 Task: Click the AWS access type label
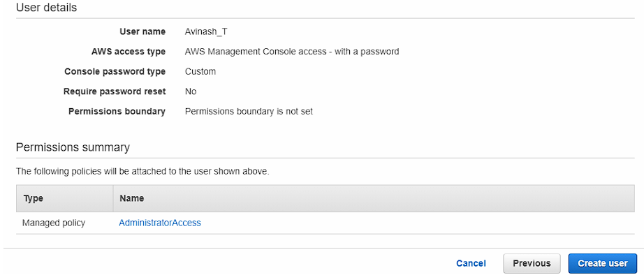(x=129, y=52)
